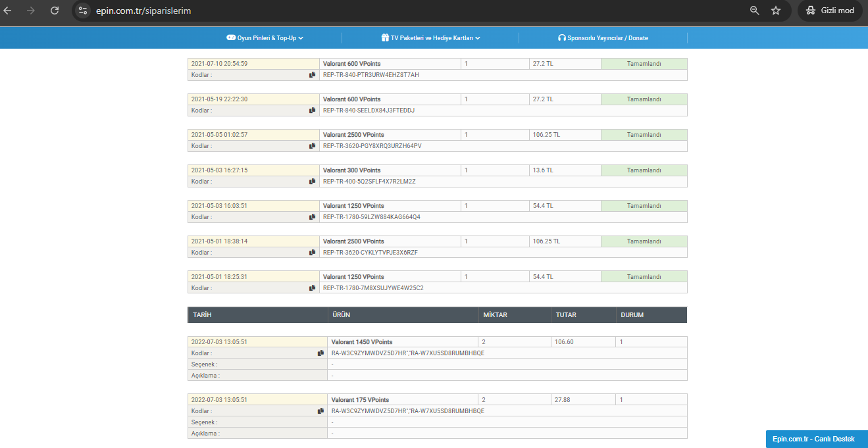This screenshot has height=448, width=868.
Task: Open site information icon in address bar
Action: [83, 11]
